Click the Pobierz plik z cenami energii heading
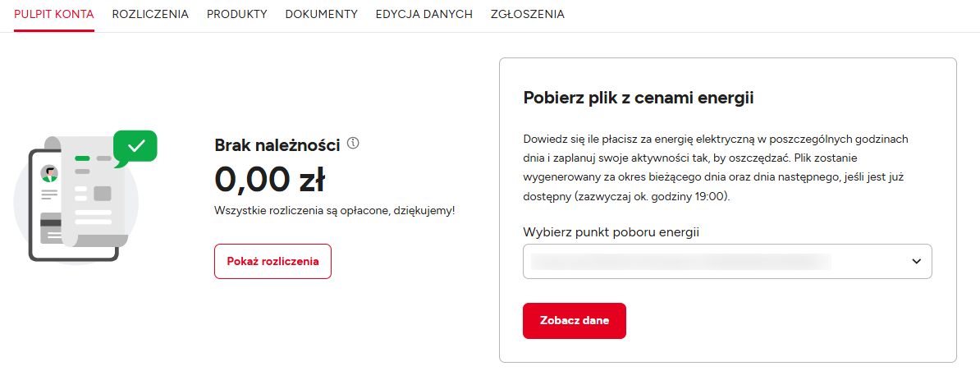The width and height of the screenshot is (980, 380). click(639, 98)
